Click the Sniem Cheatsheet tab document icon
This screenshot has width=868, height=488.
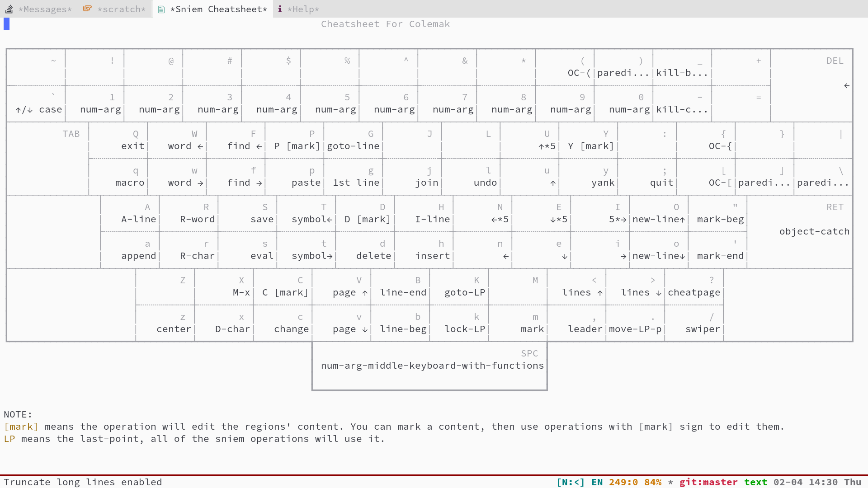161,9
